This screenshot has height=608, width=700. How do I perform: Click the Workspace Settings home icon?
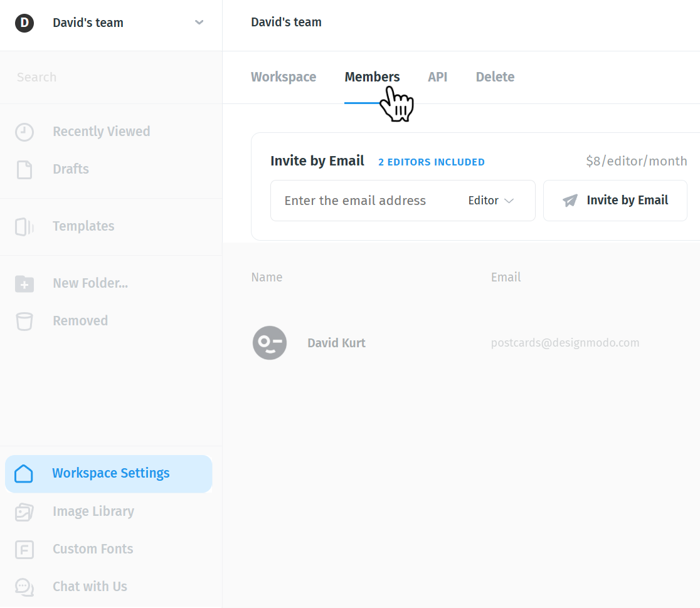(x=24, y=474)
